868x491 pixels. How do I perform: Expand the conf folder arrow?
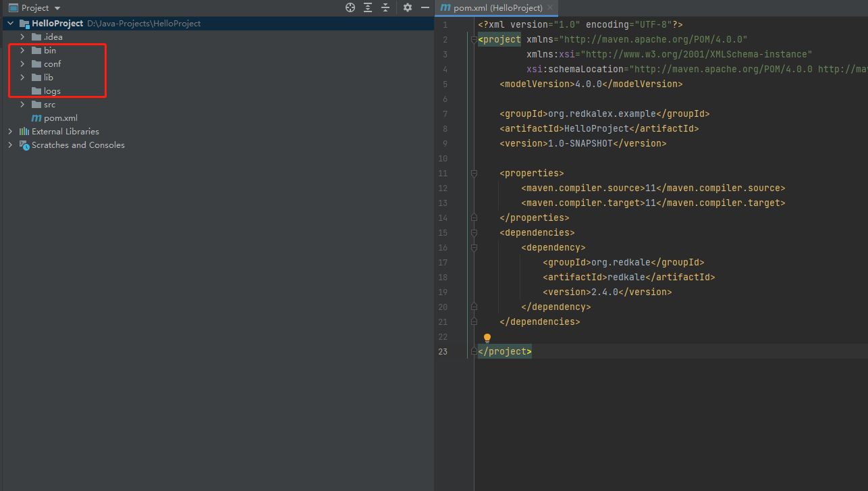click(x=22, y=64)
